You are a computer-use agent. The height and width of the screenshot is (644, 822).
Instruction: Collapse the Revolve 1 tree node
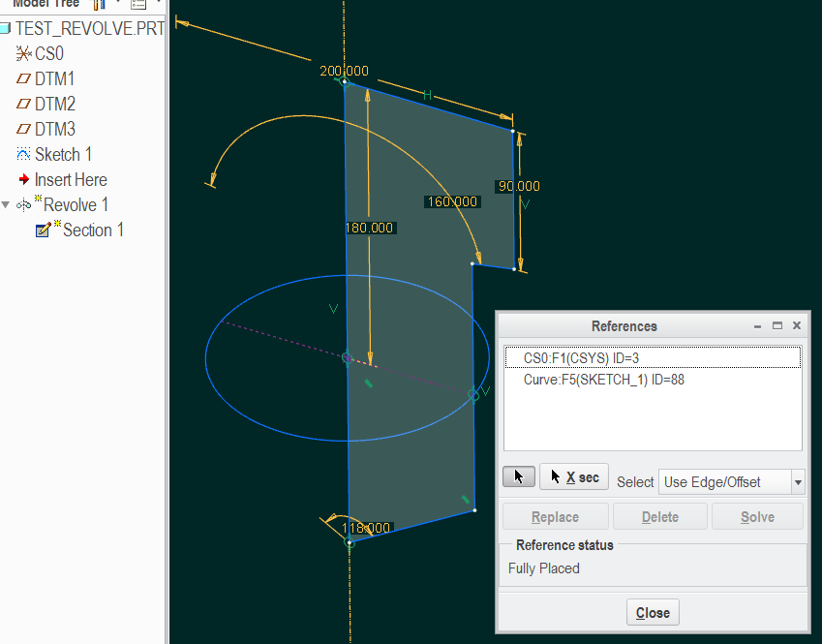pyautogui.click(x=6, y=204)
